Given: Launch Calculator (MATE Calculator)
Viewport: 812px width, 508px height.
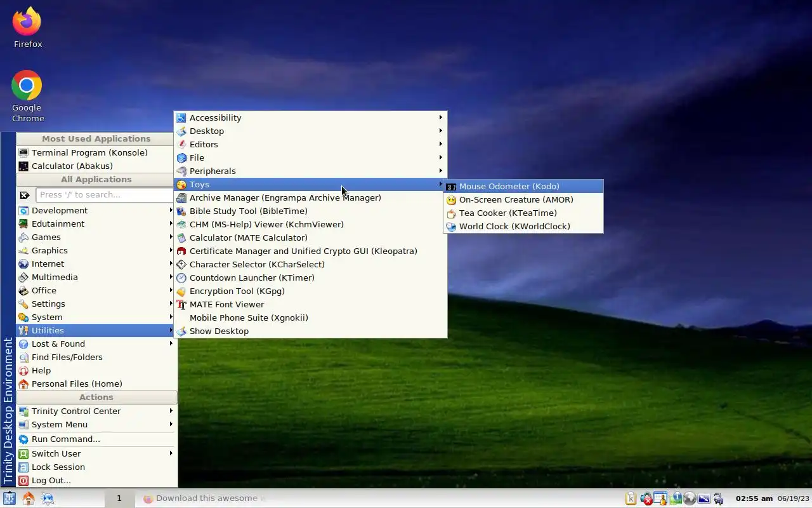Looking at the screenshot, I should point(310,237).
